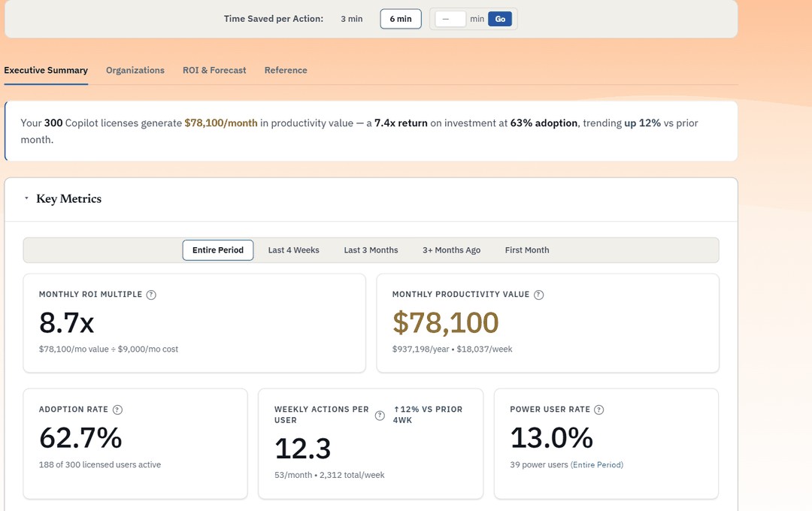Click the $78,100 productivity value figure
812x511 pixels.
coord(445,322)
